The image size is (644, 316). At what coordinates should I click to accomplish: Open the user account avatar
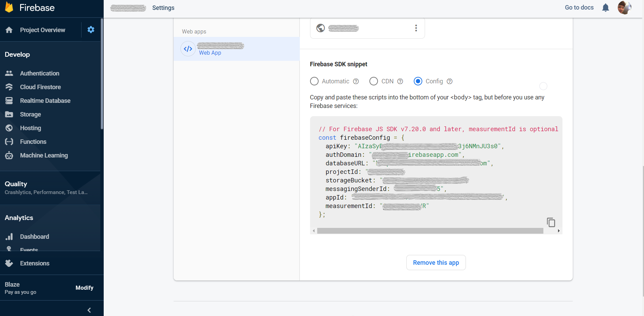tap(624, 8)
